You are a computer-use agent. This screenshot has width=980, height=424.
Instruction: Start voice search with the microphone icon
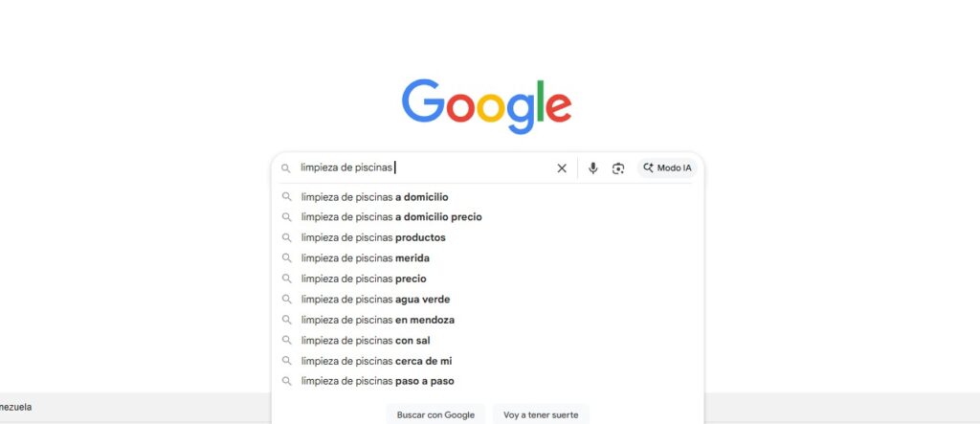[x=593, y=168]
